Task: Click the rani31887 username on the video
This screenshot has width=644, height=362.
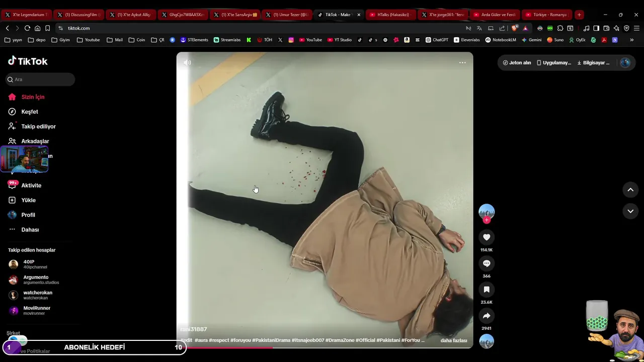Action: [x=194, y=329]
